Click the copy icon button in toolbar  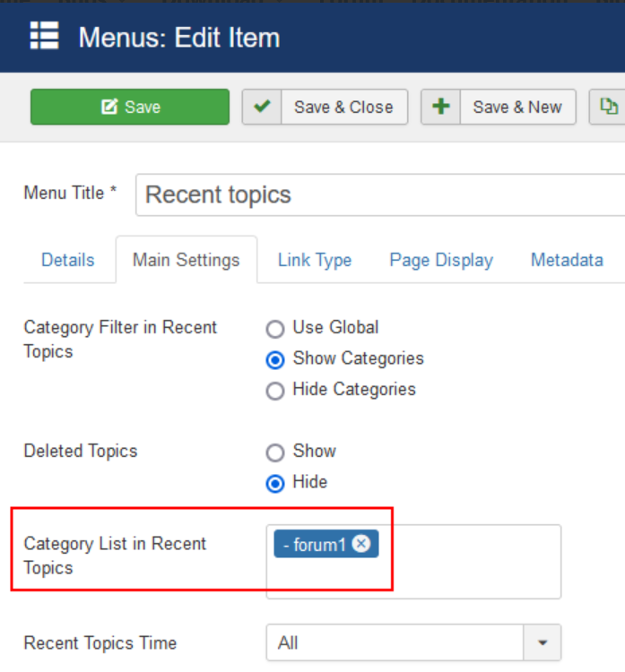[x=609, y=107]
